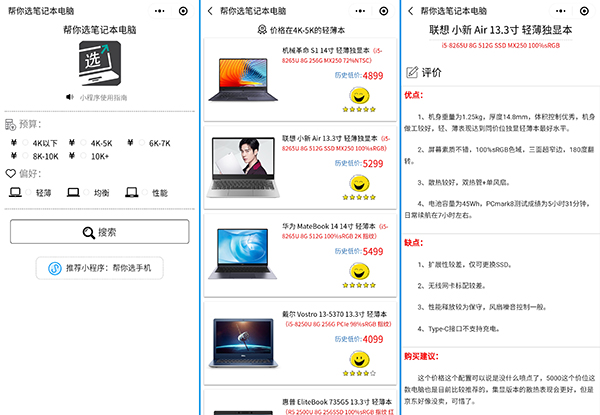Click the 惠普 EliteBook 735G5 laptop title
The height and width of the screenshot is (415, 600).
coord(337,402)
